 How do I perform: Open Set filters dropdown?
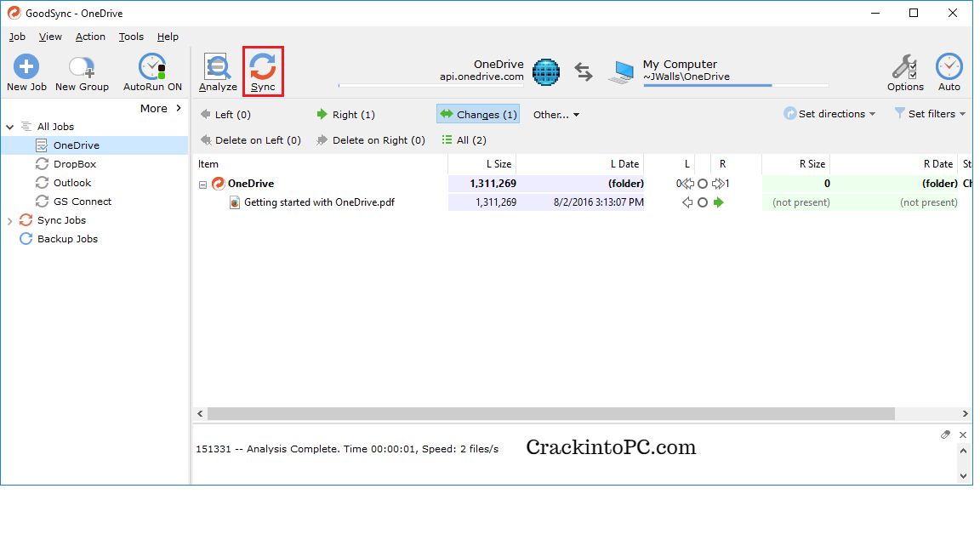tap(930, 114)
